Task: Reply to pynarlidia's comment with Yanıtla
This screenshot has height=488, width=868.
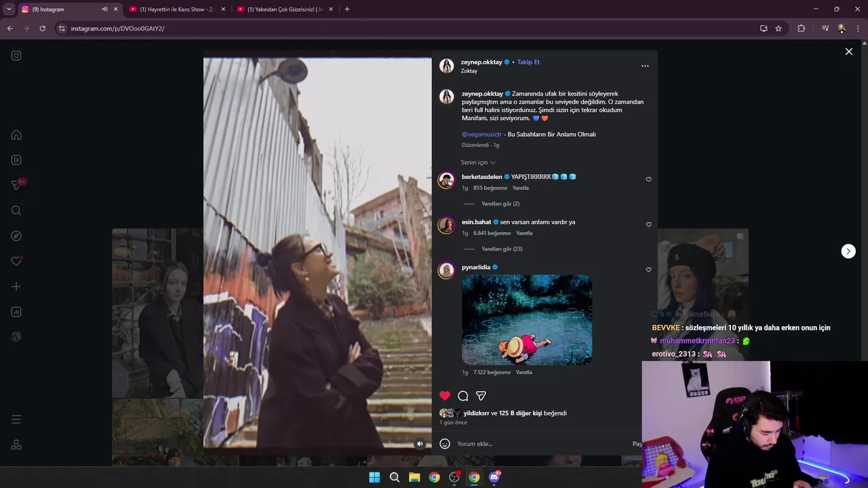Action: click(x=524, y=372)
